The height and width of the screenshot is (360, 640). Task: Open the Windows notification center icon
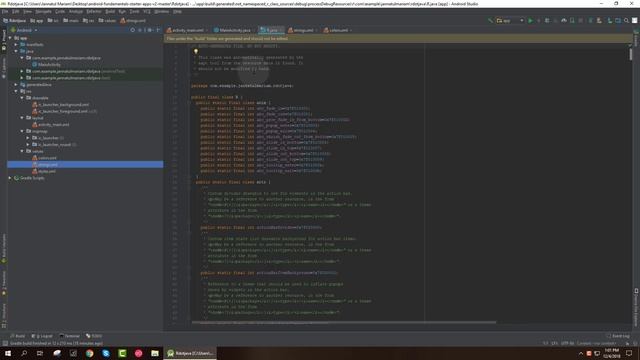point(629,353)
